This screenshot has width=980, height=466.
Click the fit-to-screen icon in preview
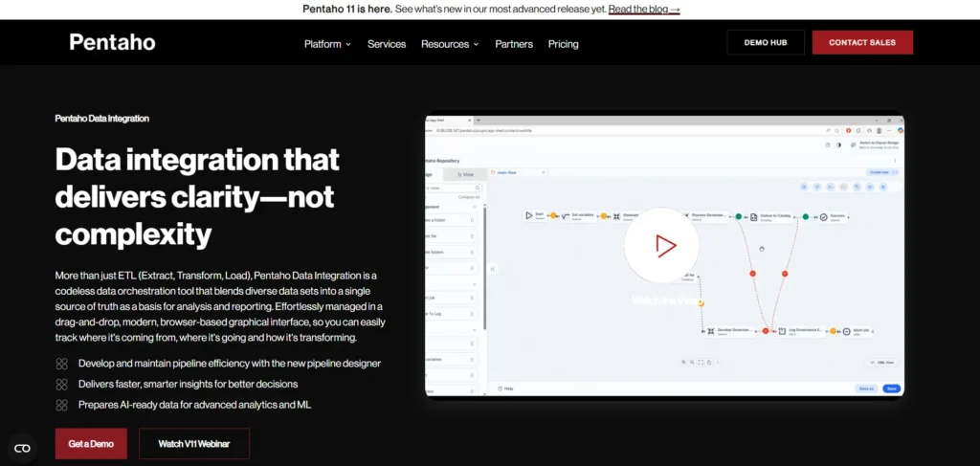pyautogui.click(x=701, y=363)
